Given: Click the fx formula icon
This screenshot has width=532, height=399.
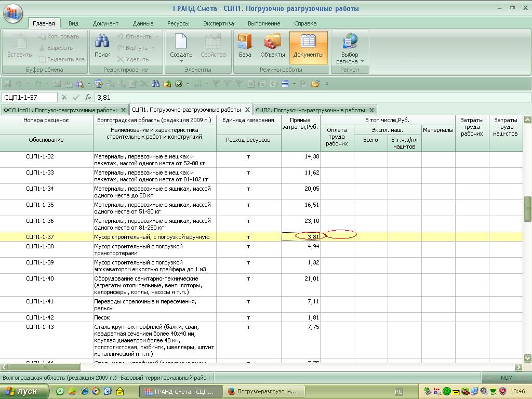Looking at the screenshot, I should [88, 97].
